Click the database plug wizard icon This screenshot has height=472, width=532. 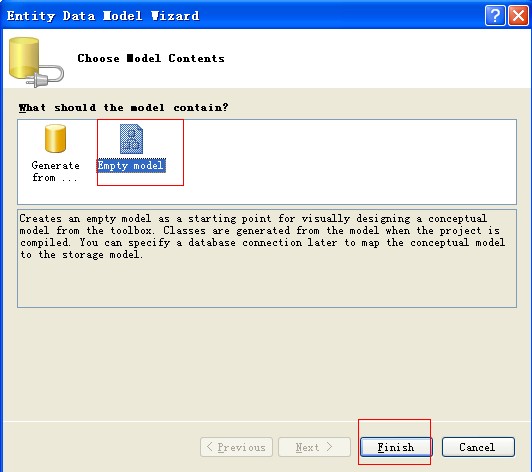point(36,62)
